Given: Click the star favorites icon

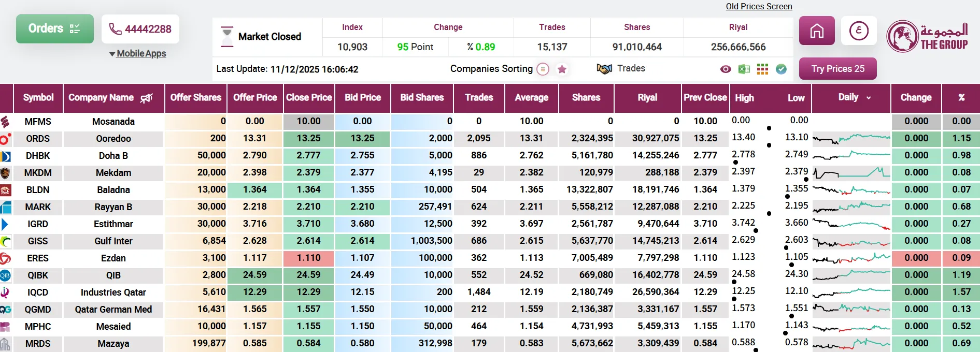Looking at the screenshot, I should [x=562, y=69].
